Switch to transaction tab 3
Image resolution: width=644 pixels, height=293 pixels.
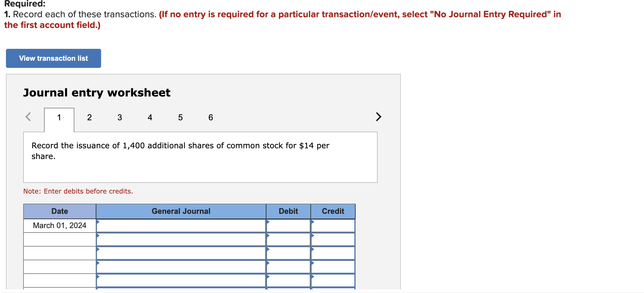120,117
